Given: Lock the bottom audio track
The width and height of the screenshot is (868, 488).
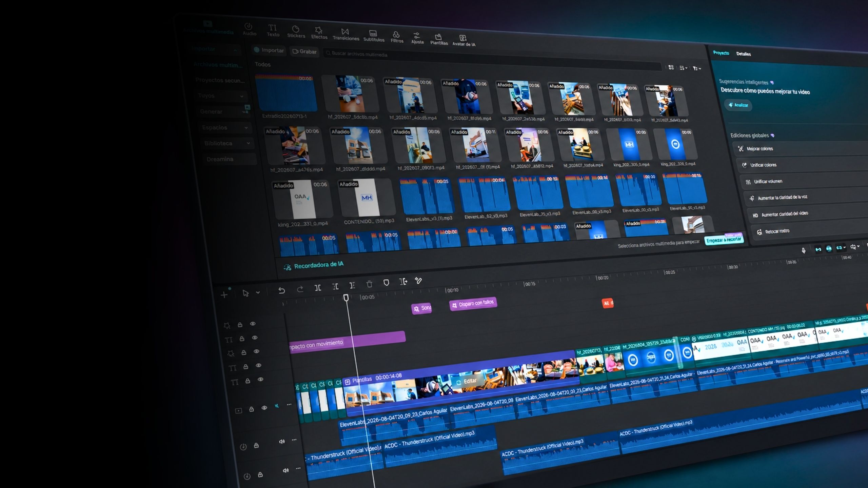Looking at the screenshot, I should [x=260, y=474].
